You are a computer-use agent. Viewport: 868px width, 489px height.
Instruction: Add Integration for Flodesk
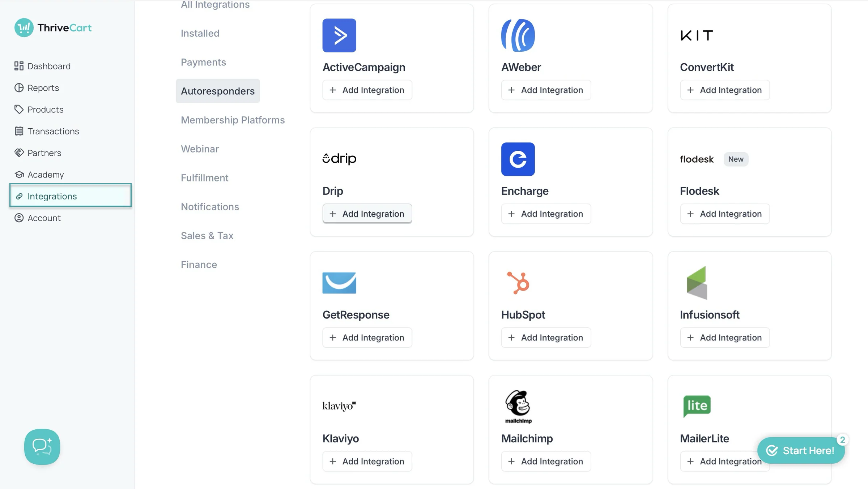point(725,214)
